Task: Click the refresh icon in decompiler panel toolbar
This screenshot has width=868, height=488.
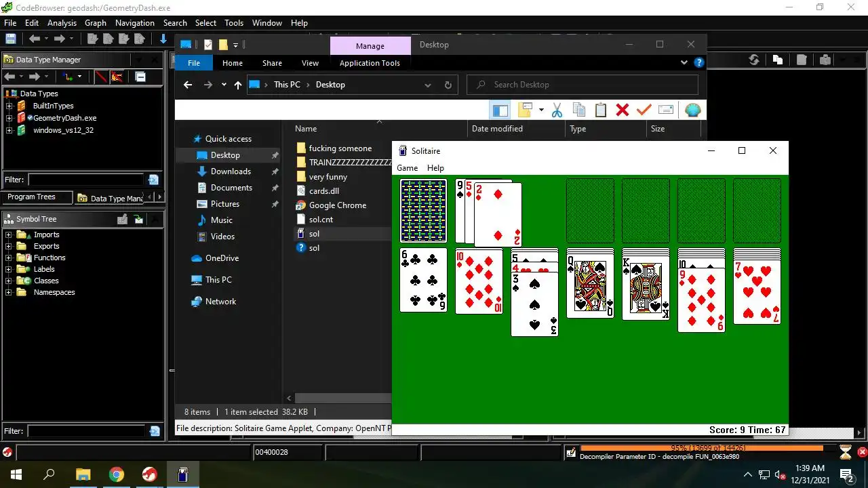Action: coord(753,60)
